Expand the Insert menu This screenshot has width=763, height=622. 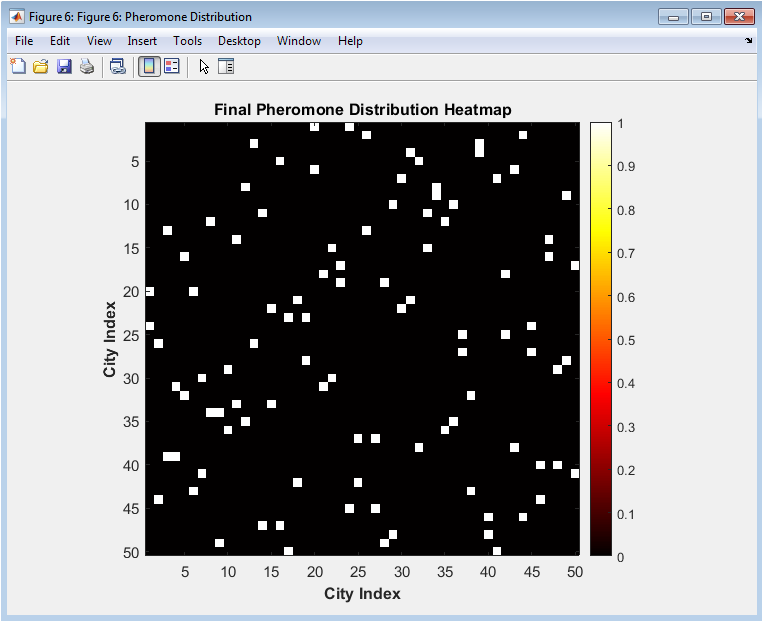pyautogui.click(x=142, y=41)
